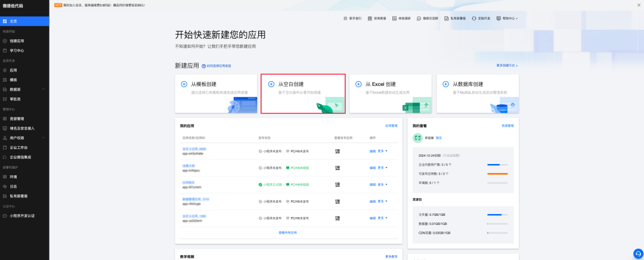This screenshot has height=260, width=644.
Task: Click the orange 可发布应用数 progress bar
Action: 497,174
